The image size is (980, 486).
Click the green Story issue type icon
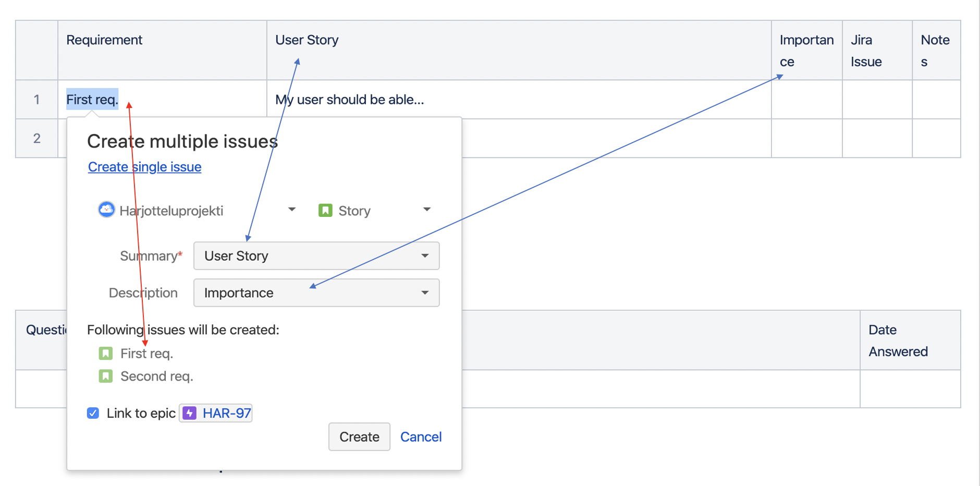click(x=325, y=210)
